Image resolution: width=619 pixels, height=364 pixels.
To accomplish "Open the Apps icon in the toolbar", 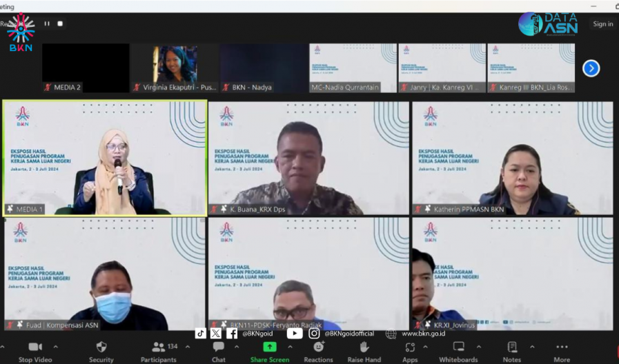I will pyautogui.click(x=410, y=347).
